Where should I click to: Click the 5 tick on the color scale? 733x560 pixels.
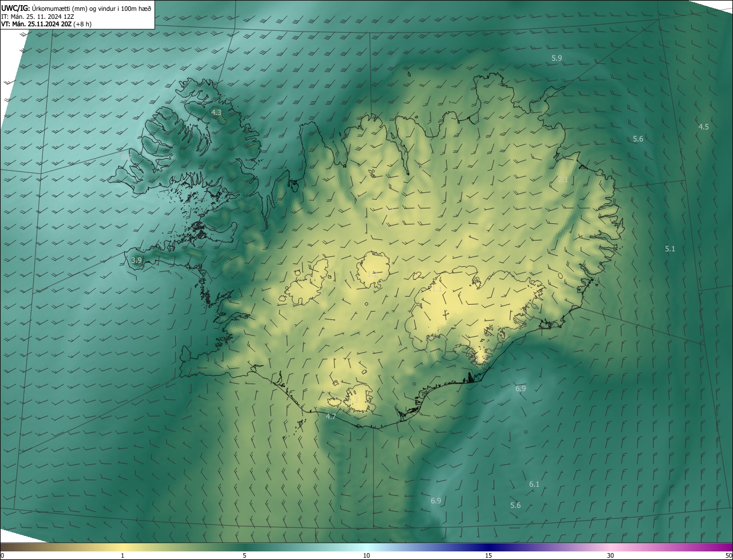click(245, 555)
